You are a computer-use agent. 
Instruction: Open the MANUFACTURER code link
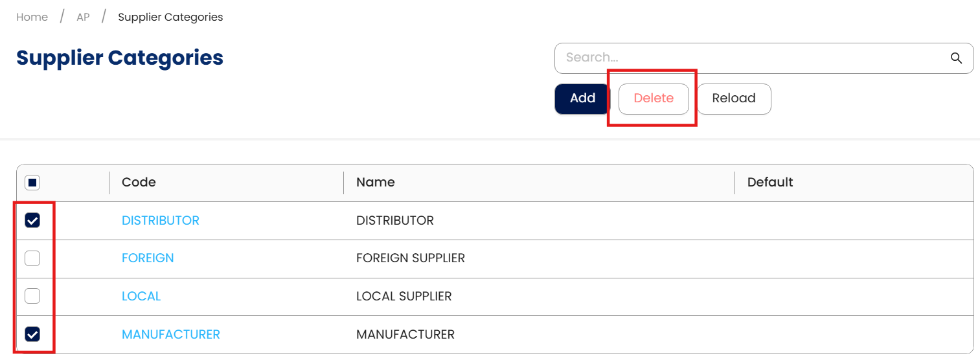point(171,335)
